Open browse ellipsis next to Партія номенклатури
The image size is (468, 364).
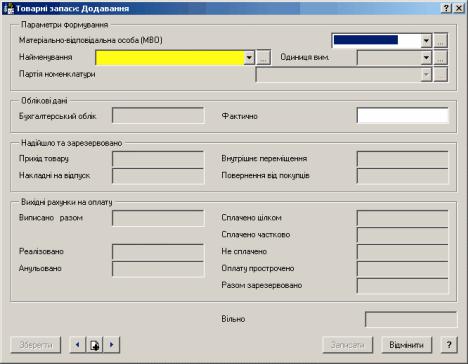[440, 74]
